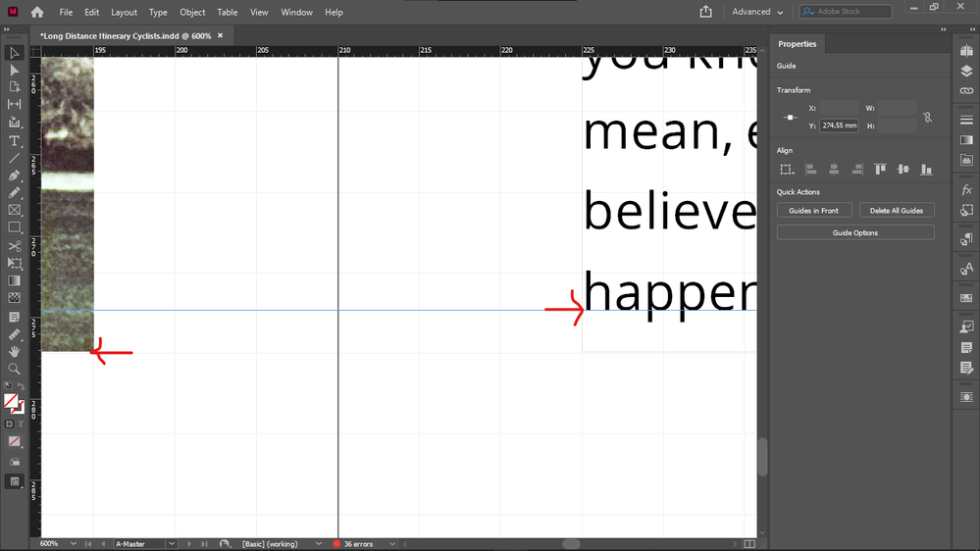Select the Hand tool
The height and width of the screenshot is (551, 980).
tap(15, 351)
